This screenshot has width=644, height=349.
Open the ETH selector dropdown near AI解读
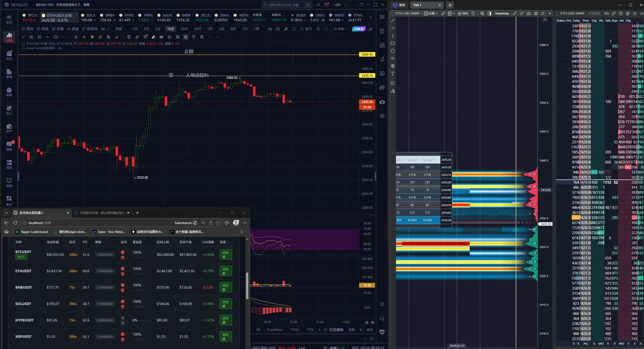click(x=341, y=29)
